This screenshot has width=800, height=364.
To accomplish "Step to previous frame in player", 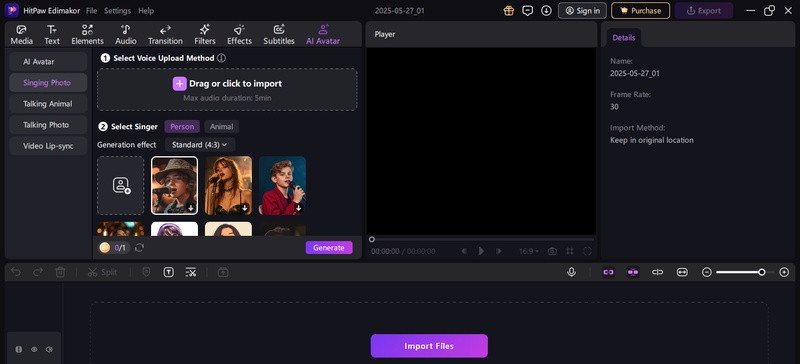I will click(464, 251).
